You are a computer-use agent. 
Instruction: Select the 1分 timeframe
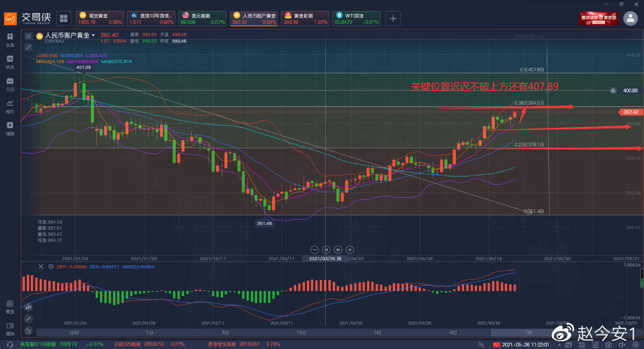pyautogui.click(x=150, y=333)
